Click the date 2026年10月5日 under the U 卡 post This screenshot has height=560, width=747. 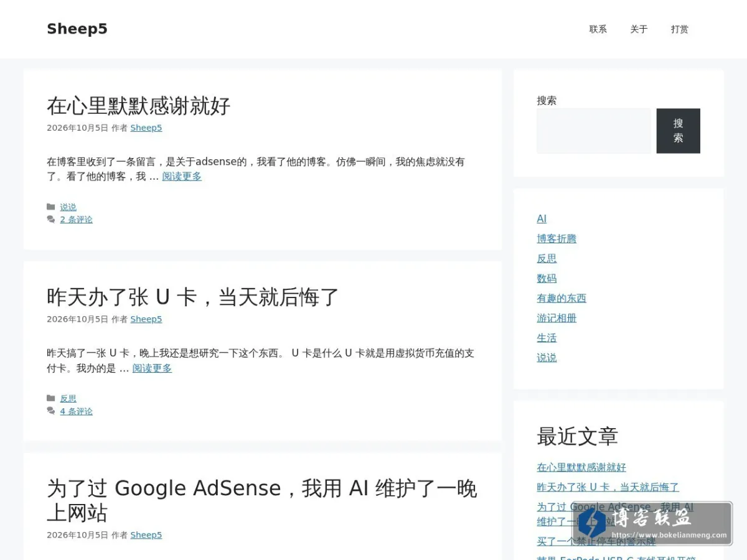78,319
